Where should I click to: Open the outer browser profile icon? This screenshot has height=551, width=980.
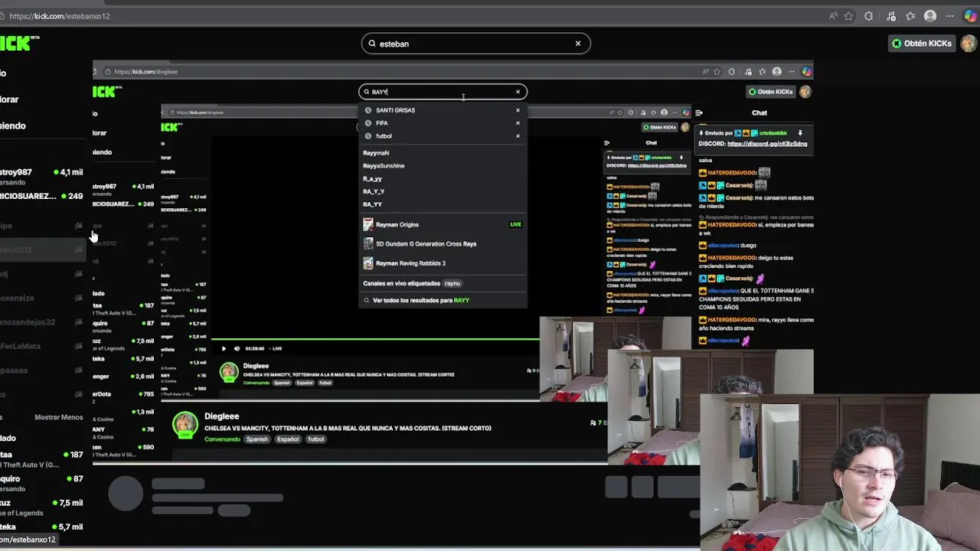[x=930, y=16]
